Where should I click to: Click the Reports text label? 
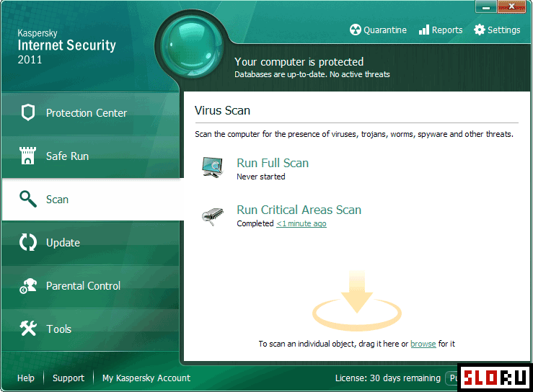coord(447,30)
